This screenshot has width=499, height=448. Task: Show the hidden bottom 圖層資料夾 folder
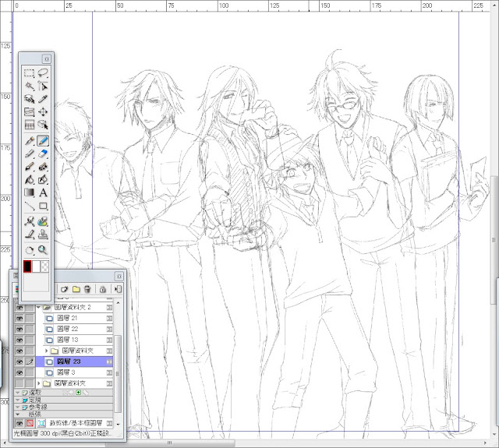click(x=19, y=383)
